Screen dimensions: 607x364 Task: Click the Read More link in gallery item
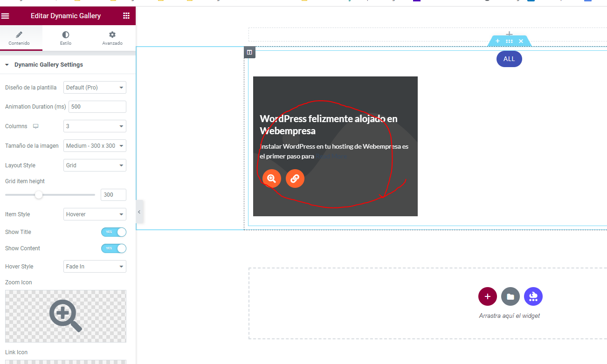[331, 157]
